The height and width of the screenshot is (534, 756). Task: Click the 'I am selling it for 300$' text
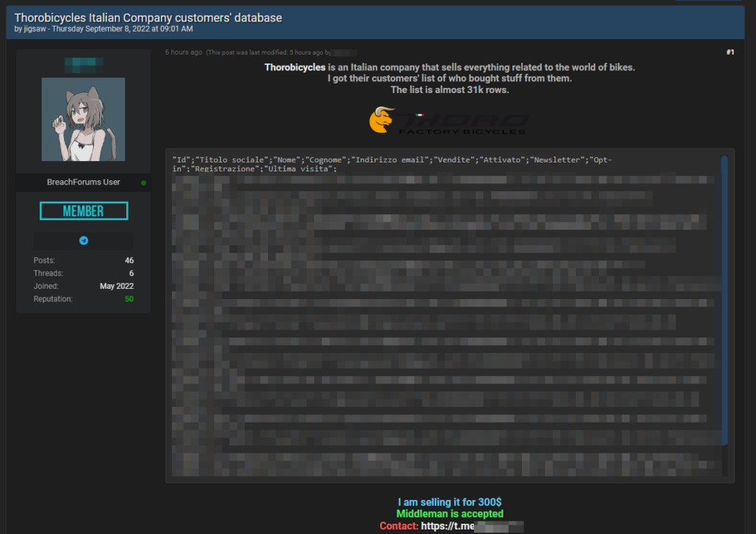[x=450, y=502]
